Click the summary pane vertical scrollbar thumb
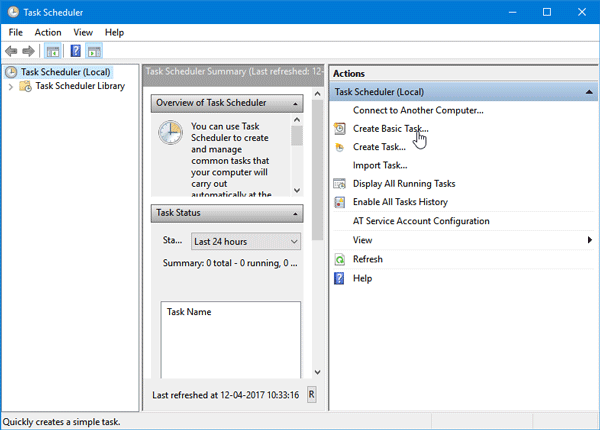The height and width of the screenshot is (430, 600). (317, 170)
